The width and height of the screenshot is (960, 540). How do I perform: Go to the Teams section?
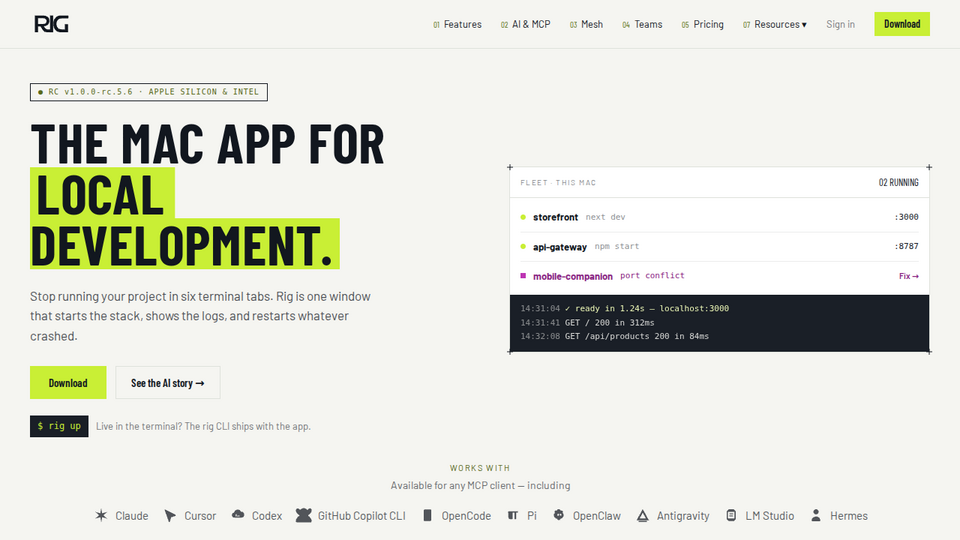pyautogui.click(x=642, y=24)
